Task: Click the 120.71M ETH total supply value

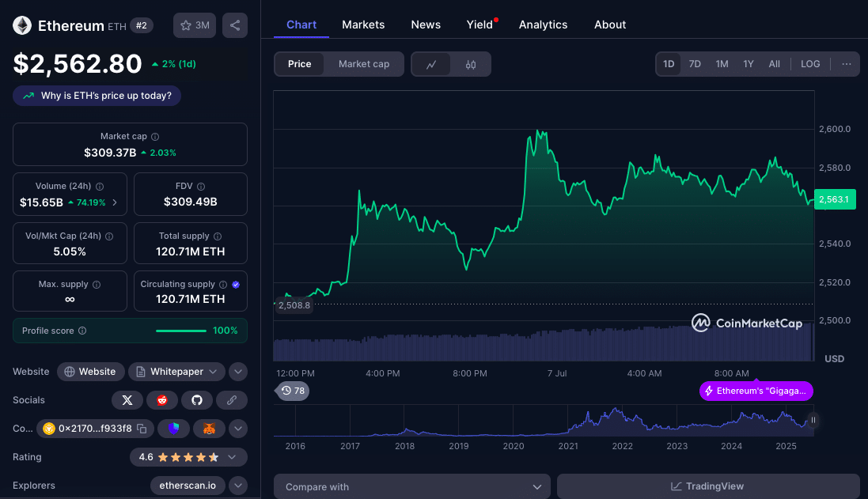Action: [x=191, y=251]
